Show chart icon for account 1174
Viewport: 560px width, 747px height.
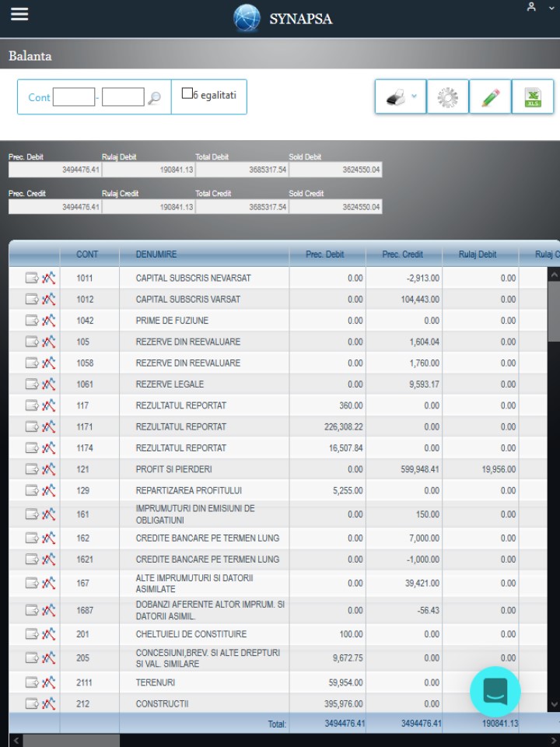tap(48, 448)
